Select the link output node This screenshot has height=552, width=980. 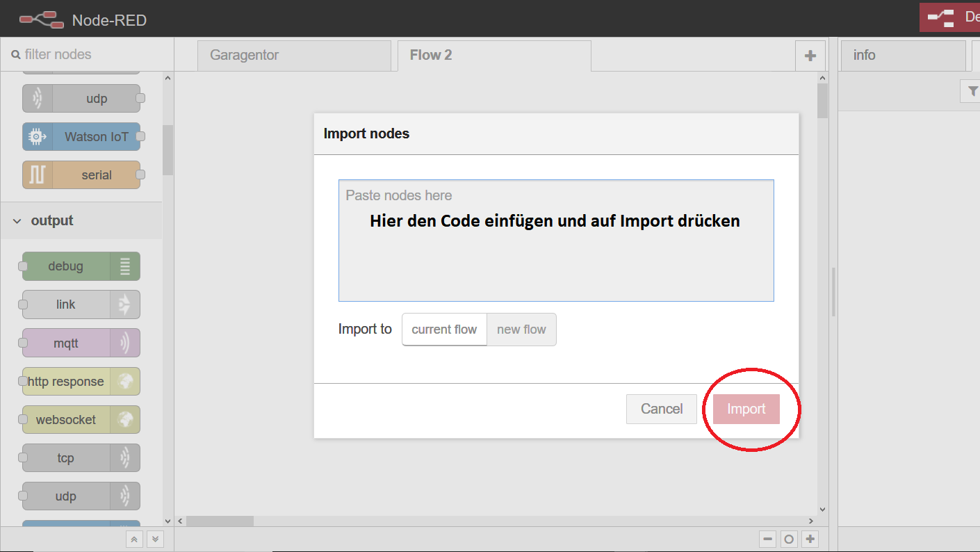pos(81,305)
